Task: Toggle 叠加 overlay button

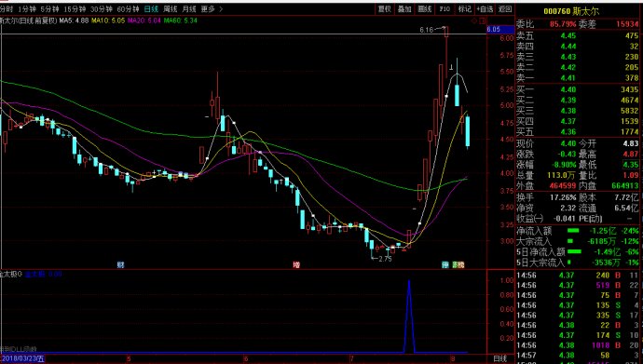Action: click(404, 9)
